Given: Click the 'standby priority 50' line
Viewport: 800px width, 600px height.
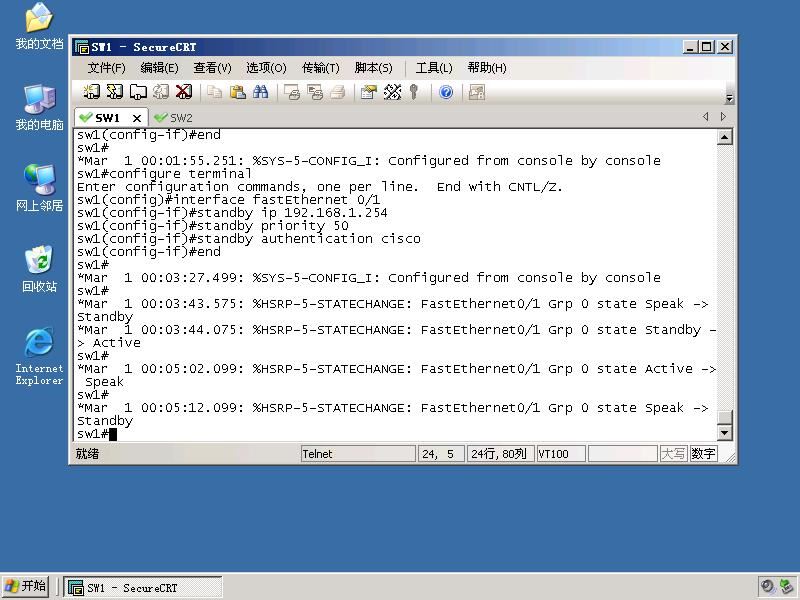Looking at the screenshot, I should pyautogui.click(x=213, y=226).
